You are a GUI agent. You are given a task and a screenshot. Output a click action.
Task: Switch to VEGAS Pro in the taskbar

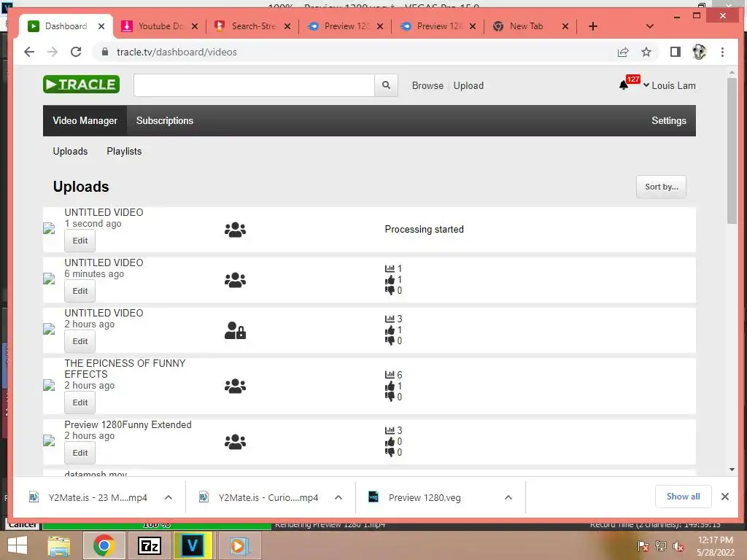click(193, 545)
